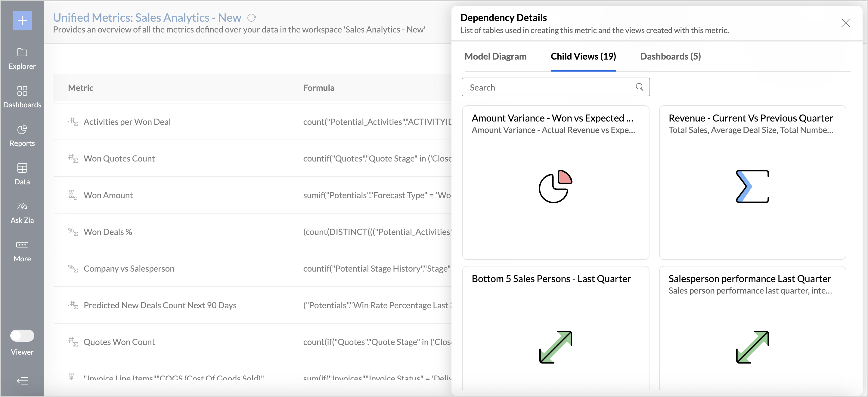The image size is (868, 397).
Task: Open the arrow icon of Salesperson performance card
Action: coord(752,347)
